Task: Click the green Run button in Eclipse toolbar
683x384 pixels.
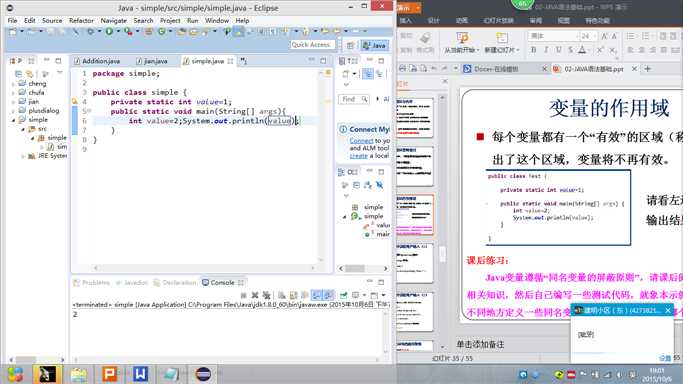Action: click(109, 31)
